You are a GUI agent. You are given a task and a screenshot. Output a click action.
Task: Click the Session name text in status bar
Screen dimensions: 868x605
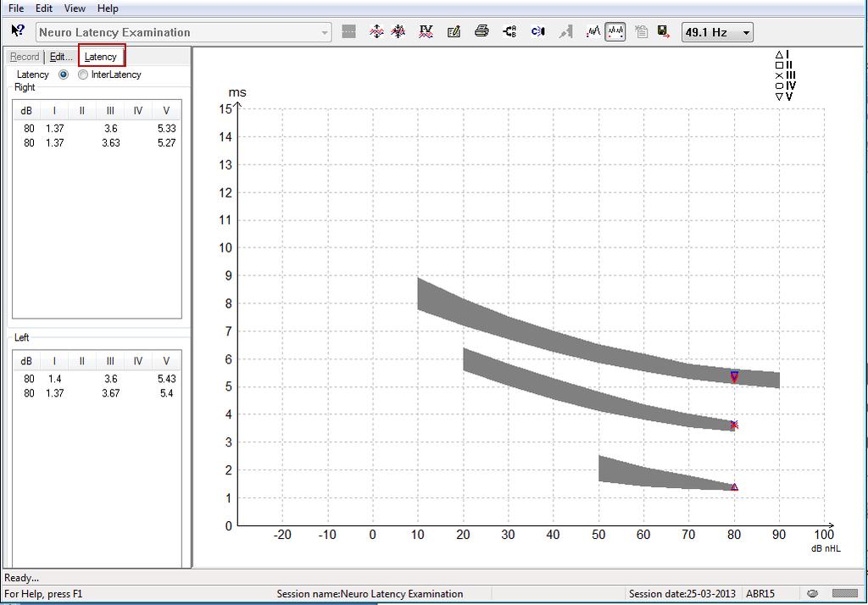tap(370, 594)
